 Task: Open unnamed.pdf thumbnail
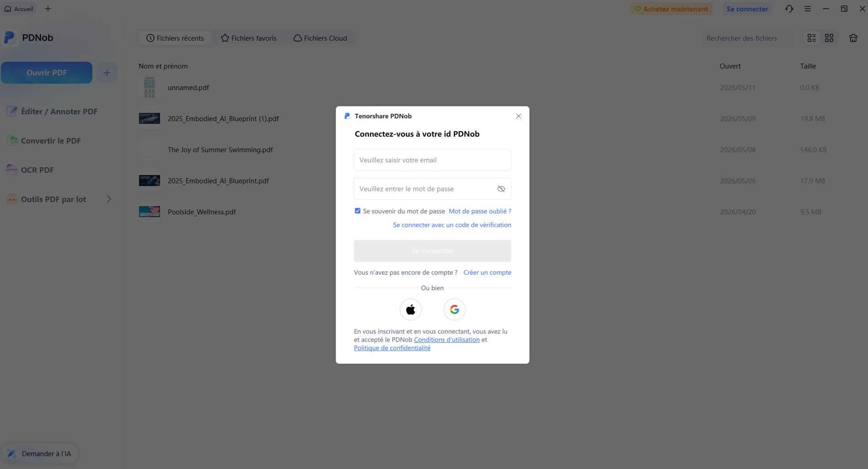[x=150, y=87]
